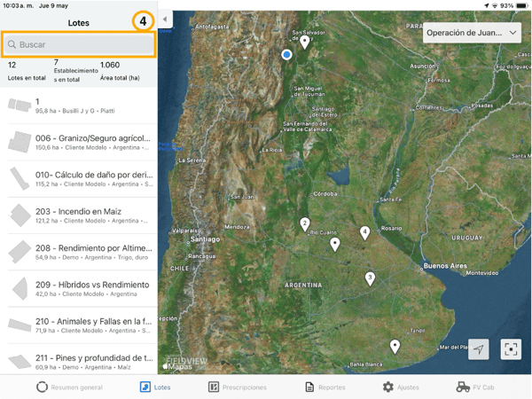This screenshot has width=532, height=399.
Task: Tap the battery indicator in status bar
Action: (x=521, y=5)
